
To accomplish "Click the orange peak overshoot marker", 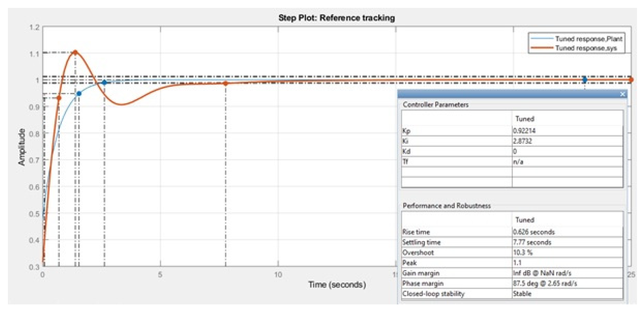I will (x=75, y=52).
